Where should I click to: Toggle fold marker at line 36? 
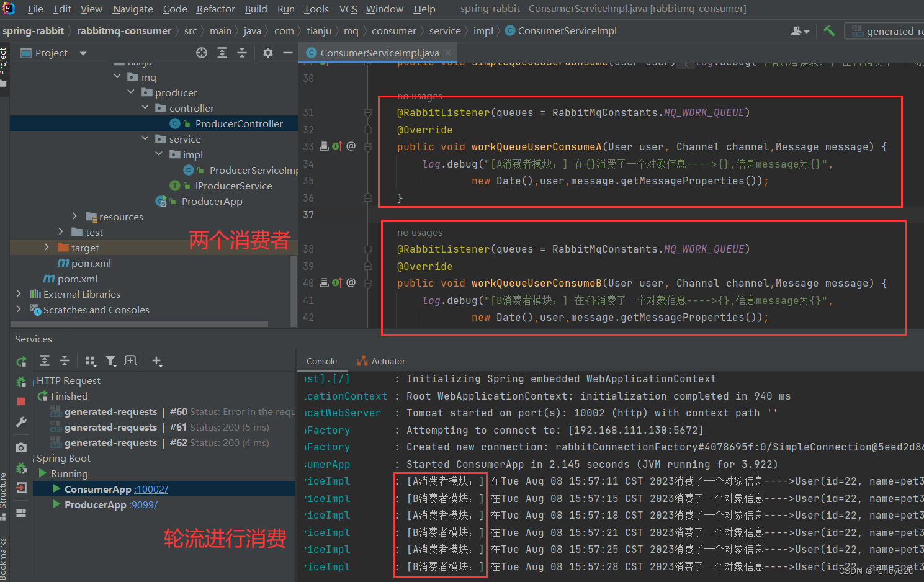coord(368,198)
